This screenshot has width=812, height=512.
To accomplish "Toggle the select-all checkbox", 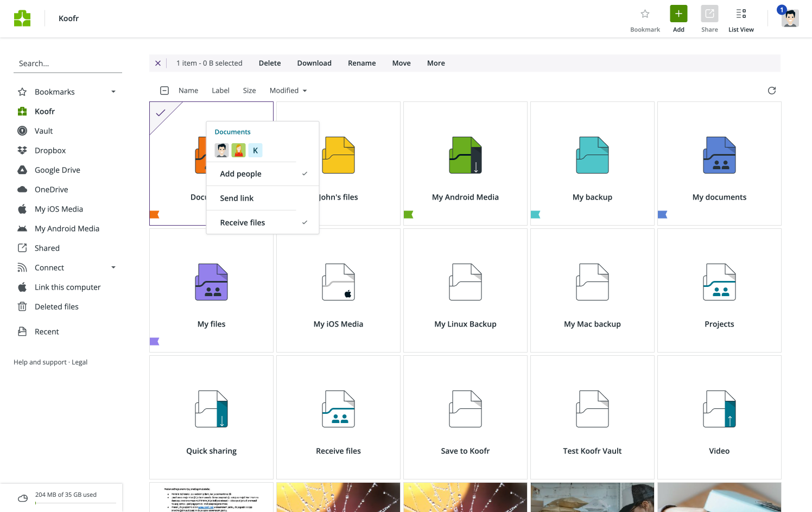I will (164, 91).
